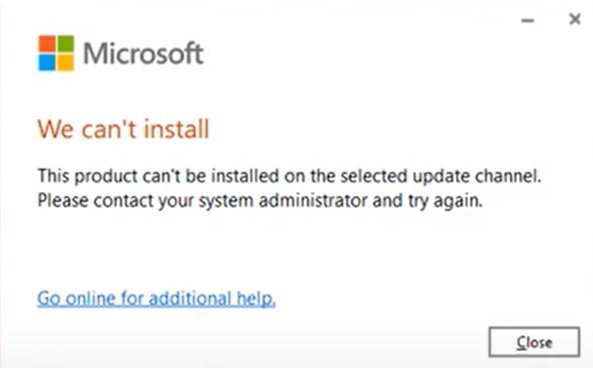Click "additional help" in the blue hyperlink

point(212,298)
